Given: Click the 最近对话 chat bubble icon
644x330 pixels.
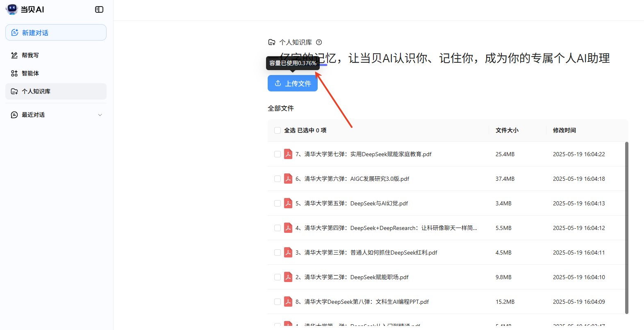Looking at the screenshot, I should click(x=14, y=115).
